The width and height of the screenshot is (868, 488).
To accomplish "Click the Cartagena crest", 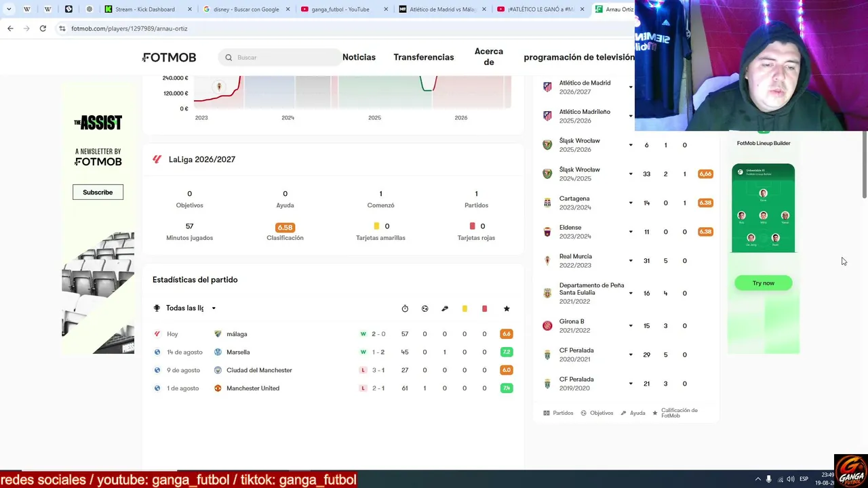I will point(547,203).
